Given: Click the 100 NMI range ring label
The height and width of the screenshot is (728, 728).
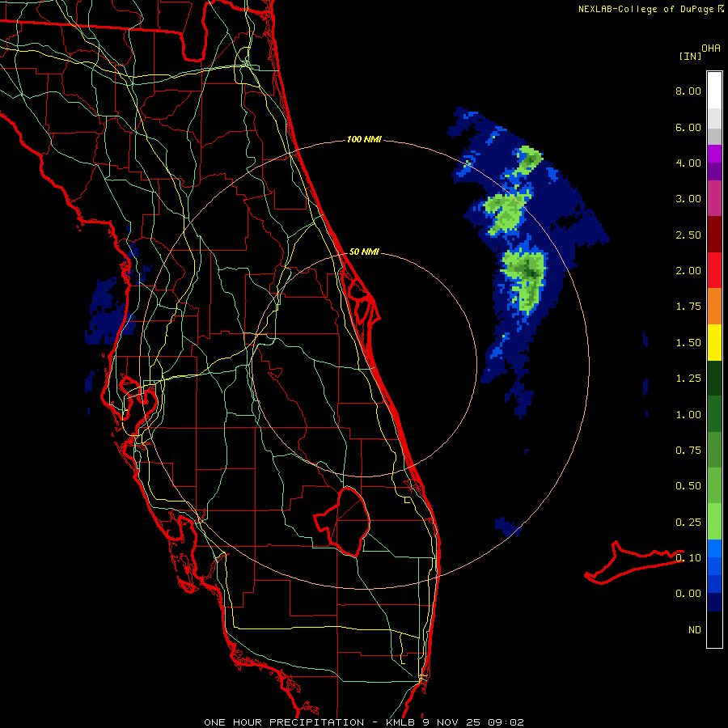Looking at the screenshot, I should pyautogui.click(x=364, y=139).
